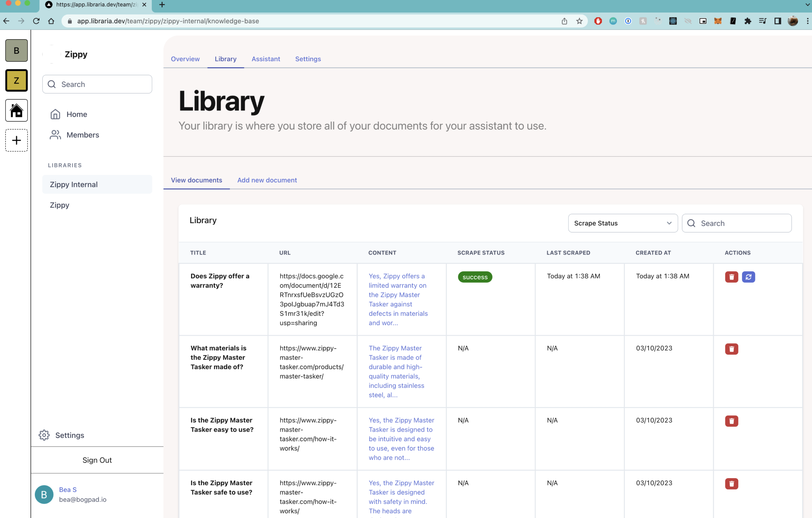
Task: Click title 'Is the Zippy Master Tasker easy to use?'
Action: pyautogui.click(x=222, y=425)
